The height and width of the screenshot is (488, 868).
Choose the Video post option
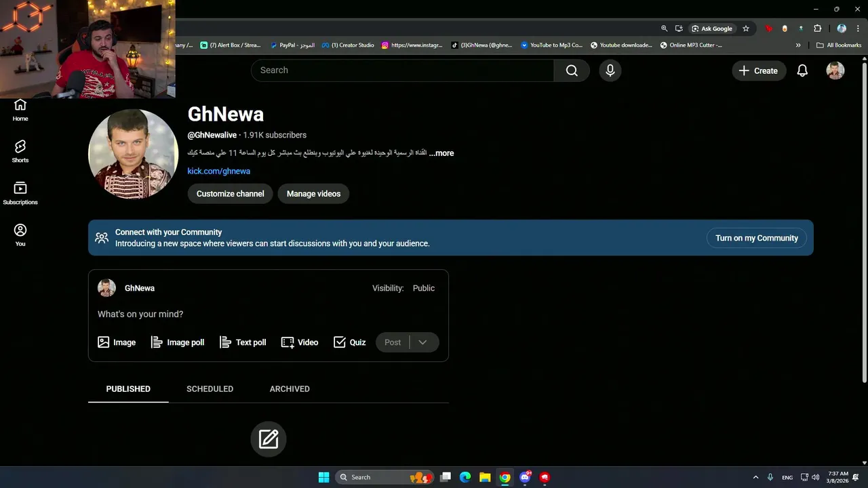(x=300, y=342)
